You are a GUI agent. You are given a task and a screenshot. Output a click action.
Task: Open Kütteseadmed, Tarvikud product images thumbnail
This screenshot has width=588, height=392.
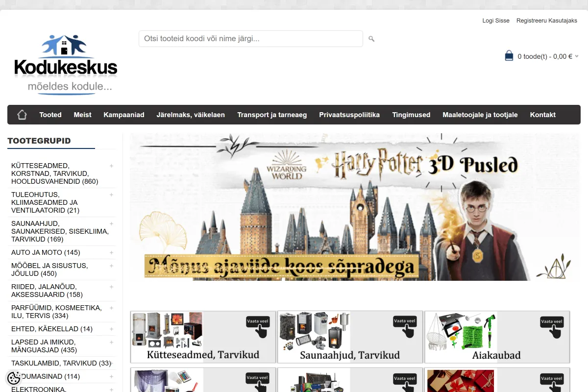tap(167, 330)
